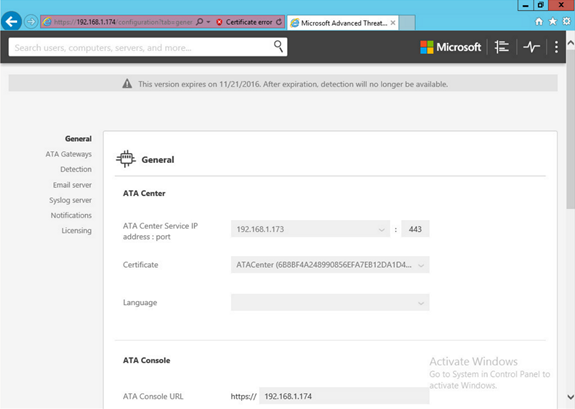
Task: Open Email server settings page
Action: [x=72, y=185]
